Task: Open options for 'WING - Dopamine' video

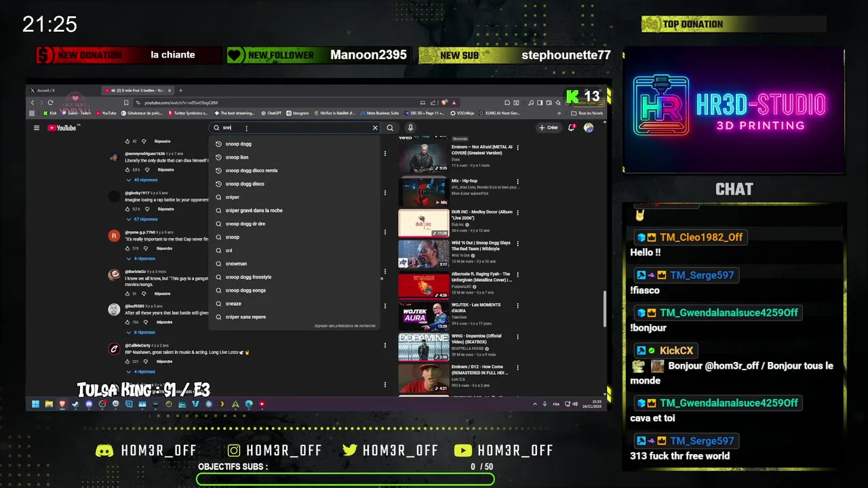Action: pyautogui.click(x=517, y=338)
